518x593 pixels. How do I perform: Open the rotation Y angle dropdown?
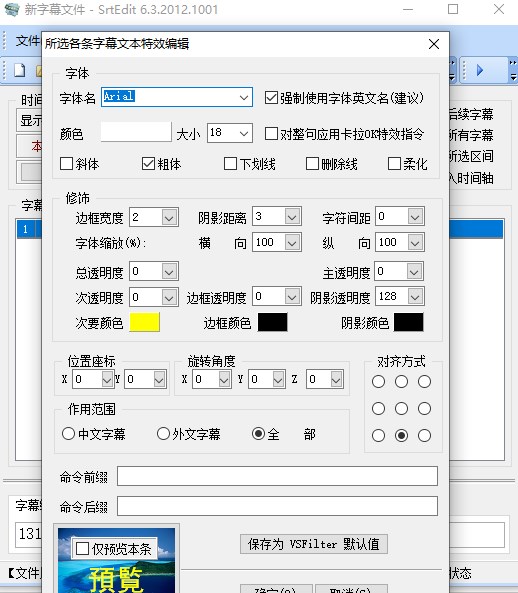point(278,379)
